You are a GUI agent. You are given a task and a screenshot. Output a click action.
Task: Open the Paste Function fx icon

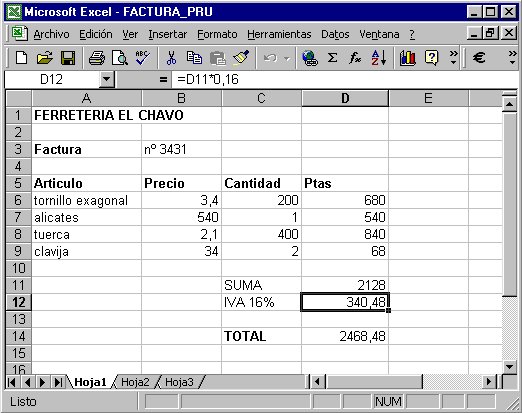coord(355,58)
